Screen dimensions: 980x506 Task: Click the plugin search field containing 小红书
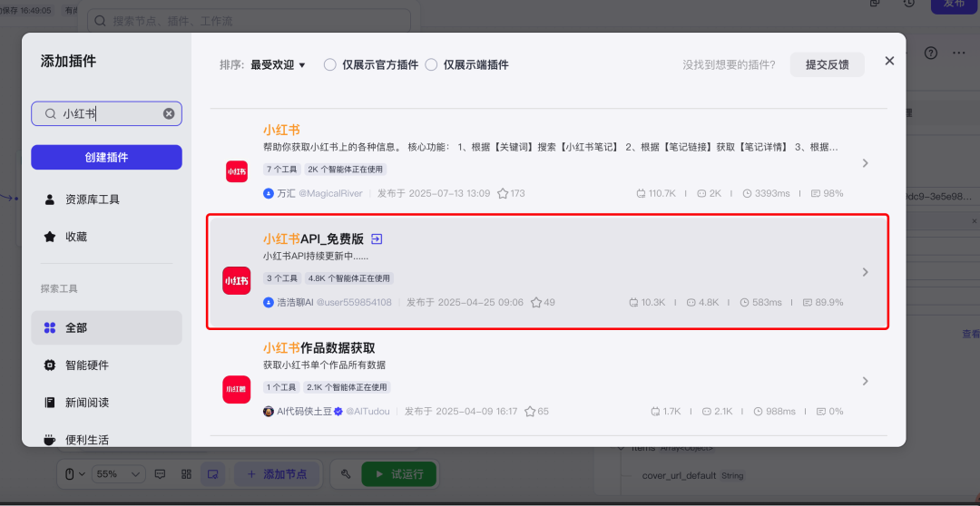[x=106, y=113]
